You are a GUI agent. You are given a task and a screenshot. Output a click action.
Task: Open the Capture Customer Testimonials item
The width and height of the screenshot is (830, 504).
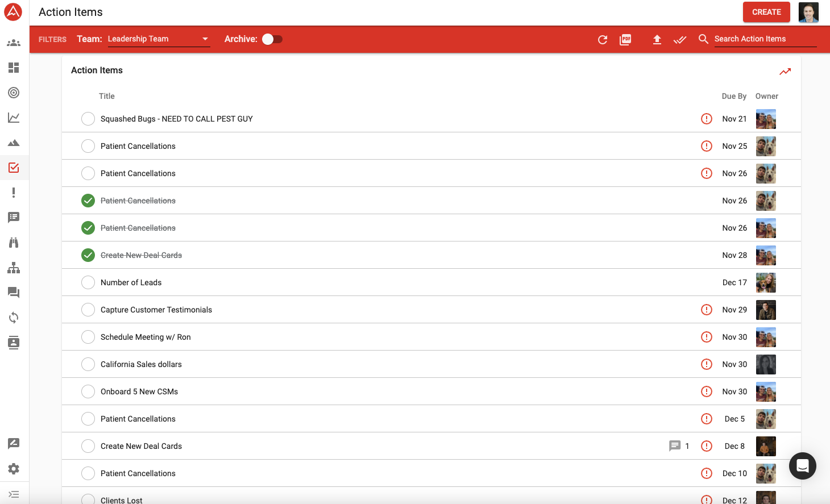pos(156,310)
